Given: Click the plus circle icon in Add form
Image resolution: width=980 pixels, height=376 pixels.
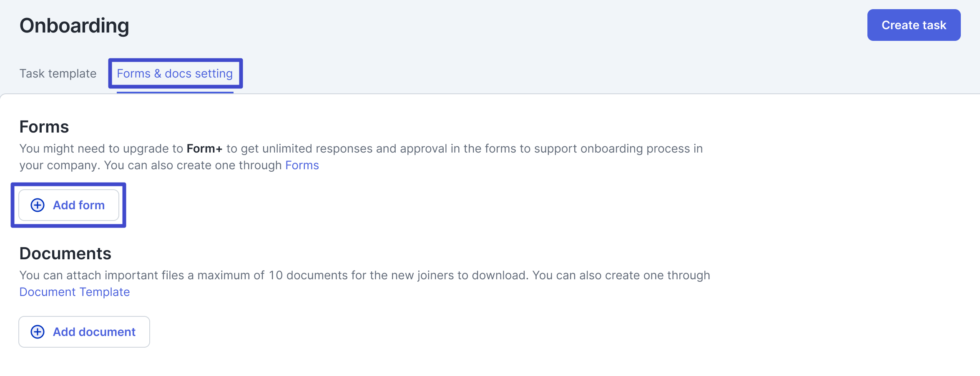Looking at the screenshot, I should click(x=38, y=205).
